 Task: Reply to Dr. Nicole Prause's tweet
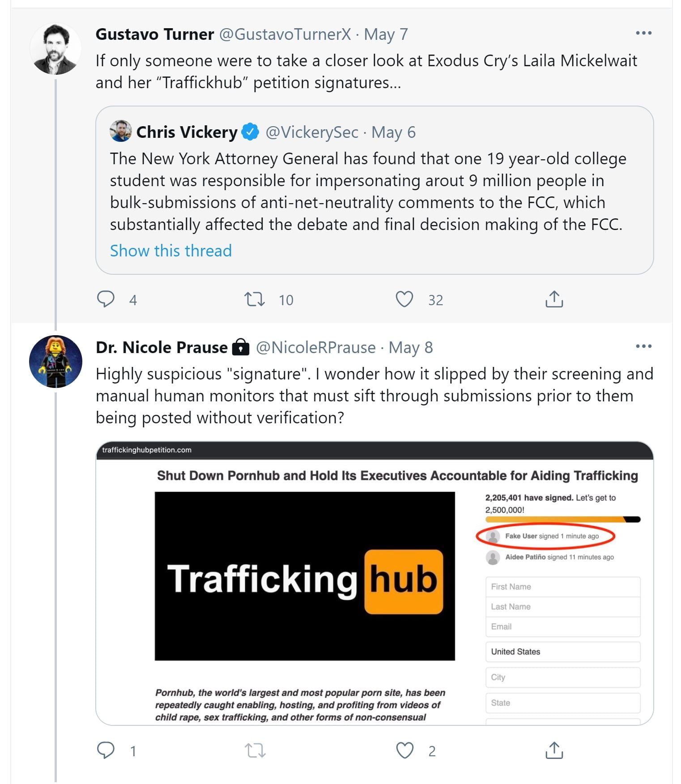pos(106,750)
